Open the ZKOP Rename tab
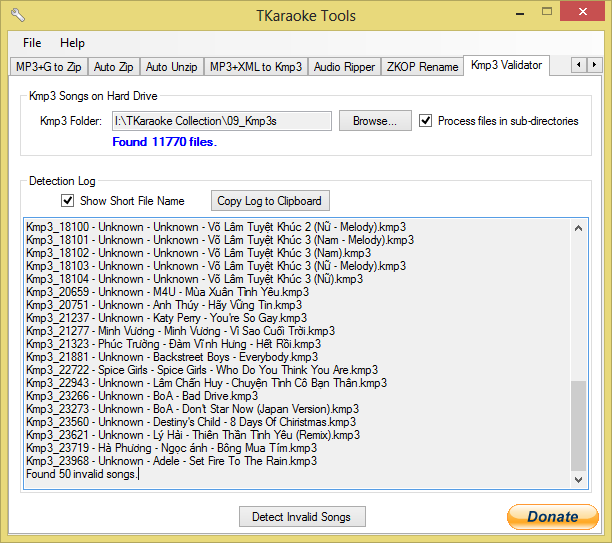Viewport: 612px width, 543px height. click(x=421, y=67)
